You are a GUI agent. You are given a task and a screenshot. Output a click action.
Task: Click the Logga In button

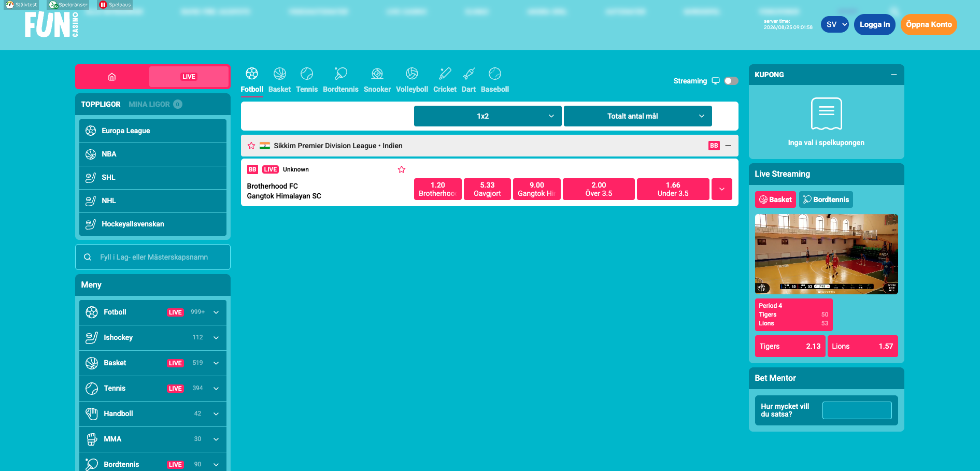[x=875, y=24]
